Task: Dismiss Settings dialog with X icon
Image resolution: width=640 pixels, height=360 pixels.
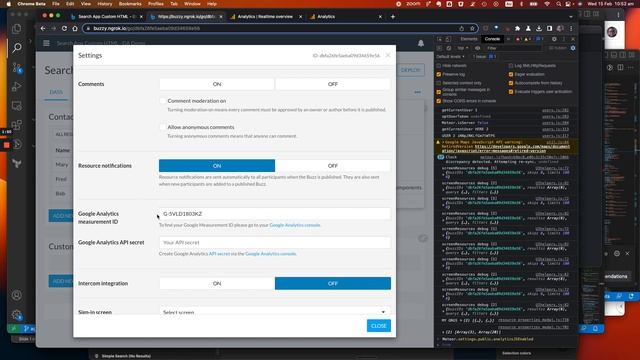Action: click(388, 55)
